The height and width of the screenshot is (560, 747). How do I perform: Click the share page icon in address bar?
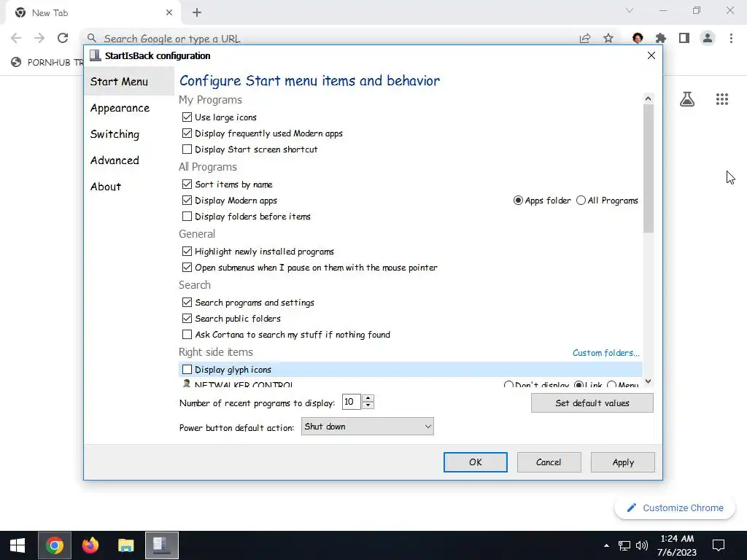tap(585, 39)
